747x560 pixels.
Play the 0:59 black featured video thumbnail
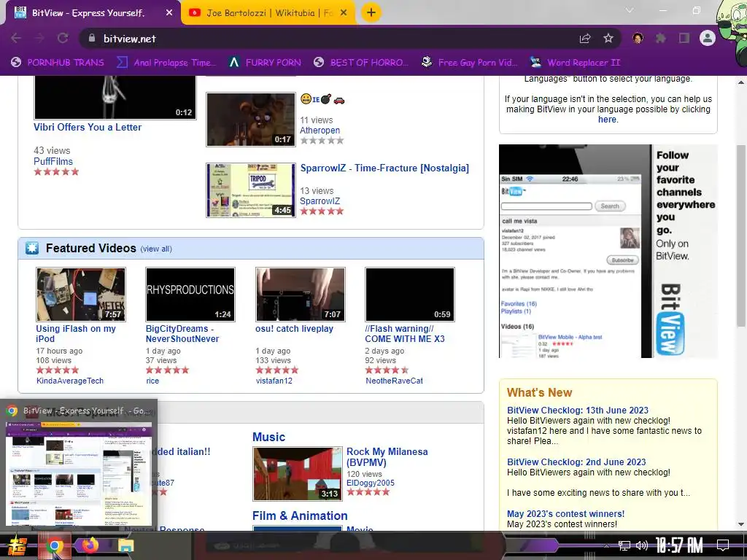[410, 295]
